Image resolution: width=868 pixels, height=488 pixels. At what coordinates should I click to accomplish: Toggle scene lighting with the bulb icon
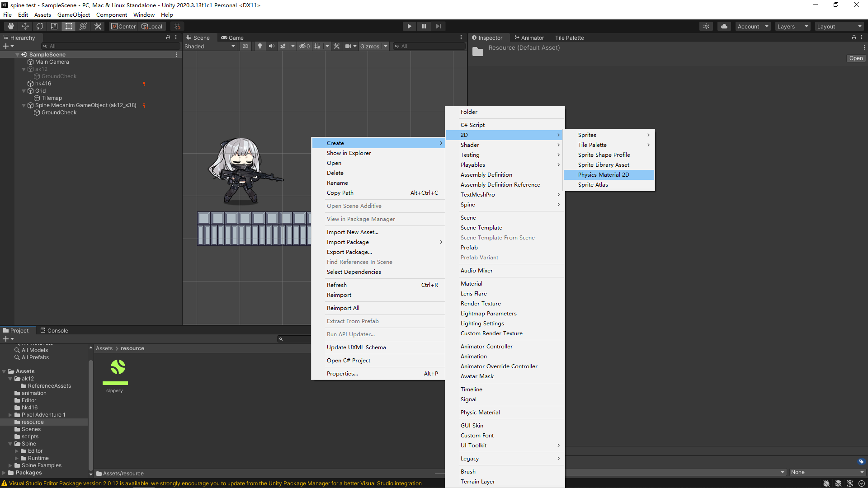pyautogui.click(x=260, y=46)
